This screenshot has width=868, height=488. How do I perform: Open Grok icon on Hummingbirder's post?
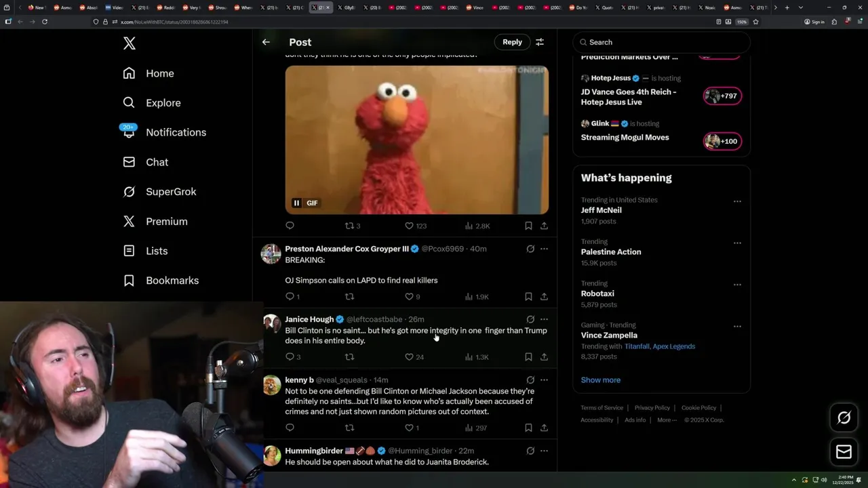click(x=530, y=451)
